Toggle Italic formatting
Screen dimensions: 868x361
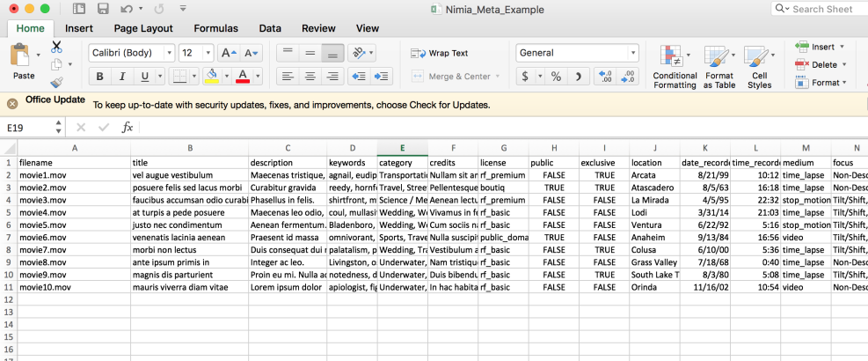[122, 77]
